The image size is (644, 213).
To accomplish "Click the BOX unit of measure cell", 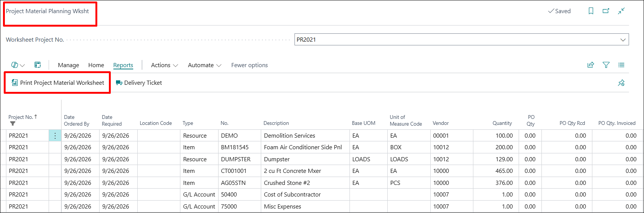I will pos(409,147).
